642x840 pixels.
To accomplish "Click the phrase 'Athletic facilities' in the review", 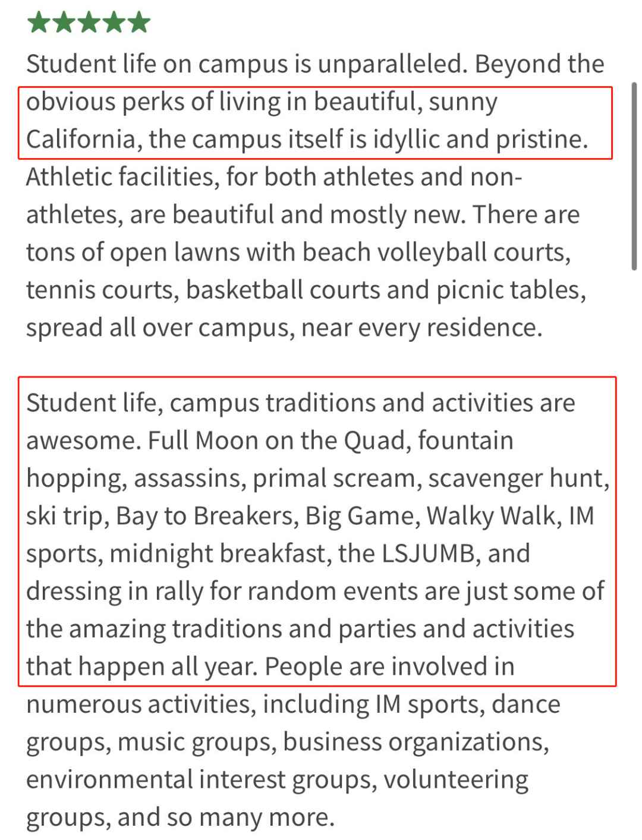I will (119, 177).
